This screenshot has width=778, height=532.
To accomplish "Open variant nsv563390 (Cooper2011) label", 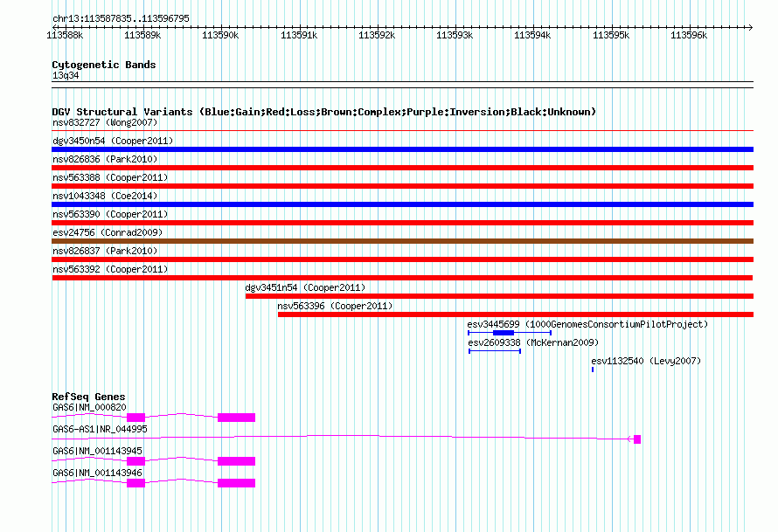I will [x=110, y=214].
